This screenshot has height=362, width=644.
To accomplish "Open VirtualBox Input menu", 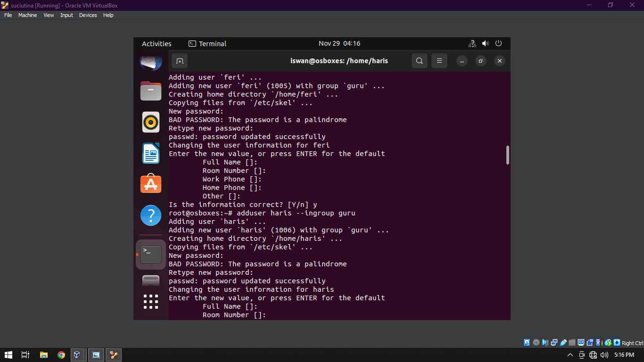I will 66,15.
